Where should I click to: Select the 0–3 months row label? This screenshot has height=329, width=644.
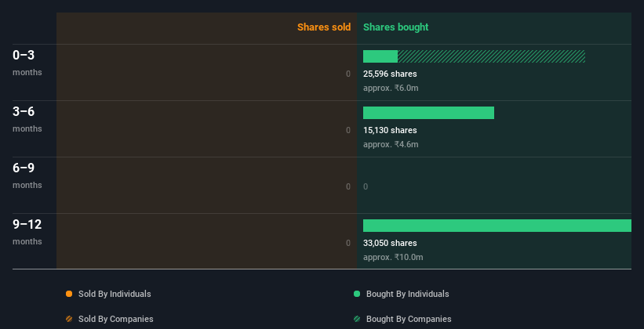click(27, 63)
